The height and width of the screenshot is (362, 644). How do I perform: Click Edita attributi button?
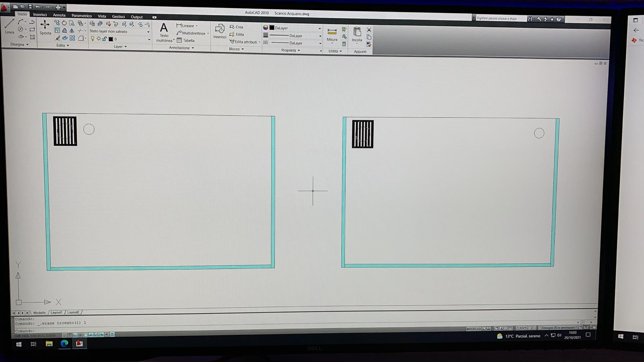(x=245, y=42)
